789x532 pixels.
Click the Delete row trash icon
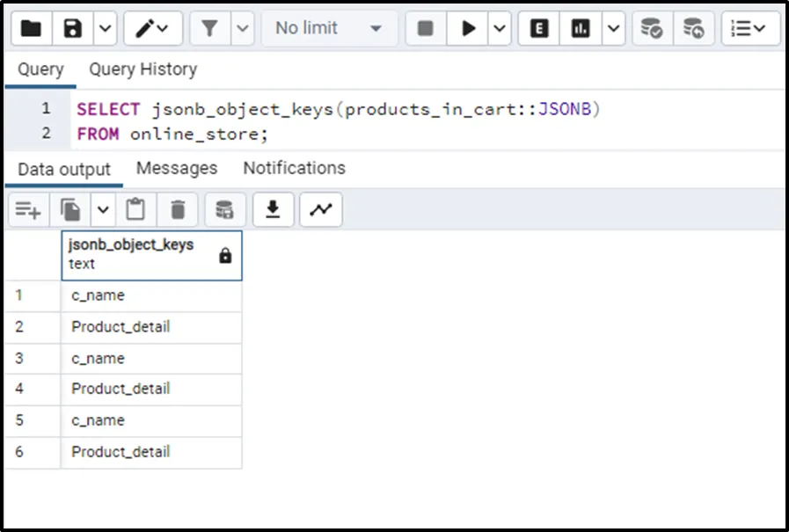(178, 209)
